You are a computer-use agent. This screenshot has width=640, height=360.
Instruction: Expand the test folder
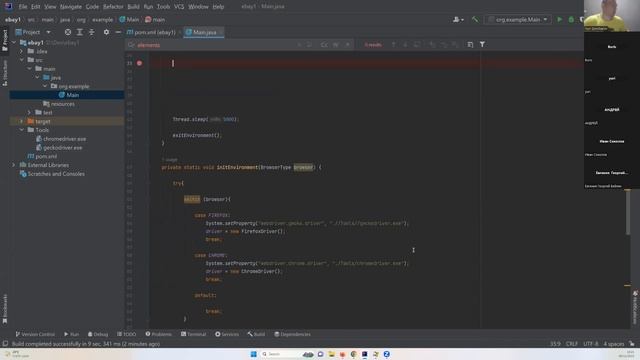tap(29, 112)
